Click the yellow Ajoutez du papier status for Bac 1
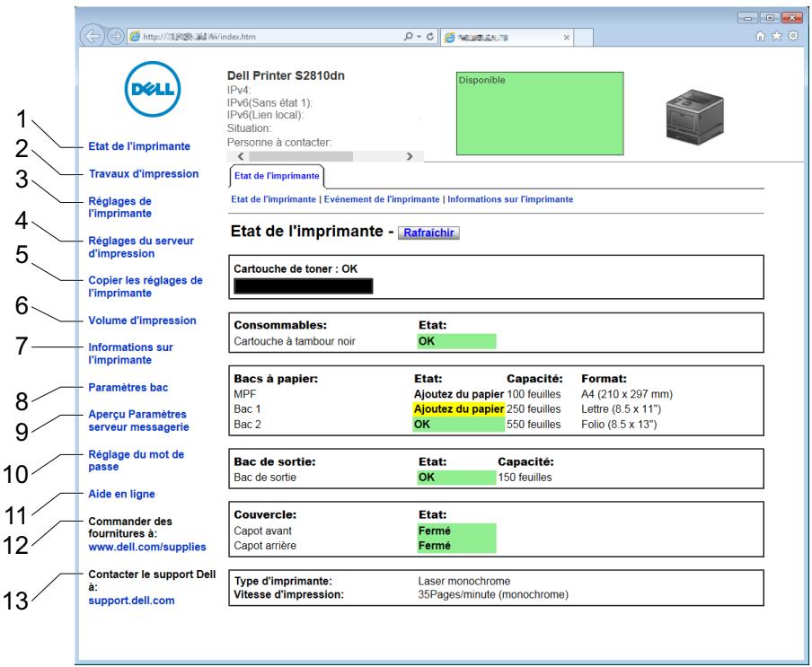812x667 pixels. [x=459, y=408]
